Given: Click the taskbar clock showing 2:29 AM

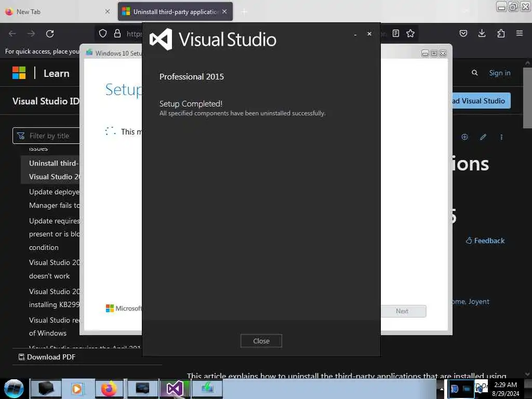Looking at the screenshot, I should tap(506, 389).
